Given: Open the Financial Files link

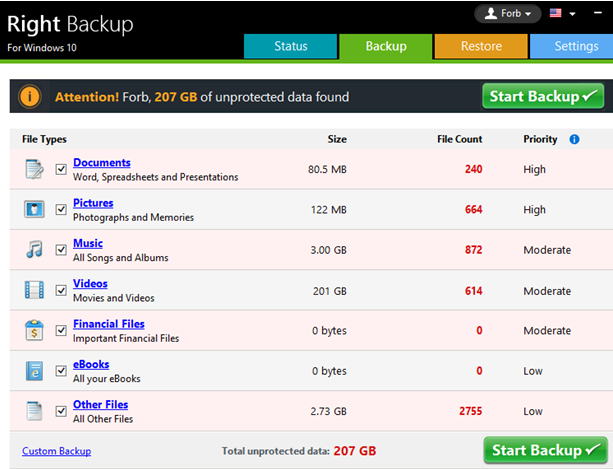Looking at the screenshot, I should click(109, 324).
